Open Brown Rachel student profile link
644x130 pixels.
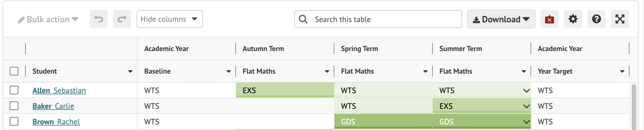pyautogui.click(x=56, y=122)
